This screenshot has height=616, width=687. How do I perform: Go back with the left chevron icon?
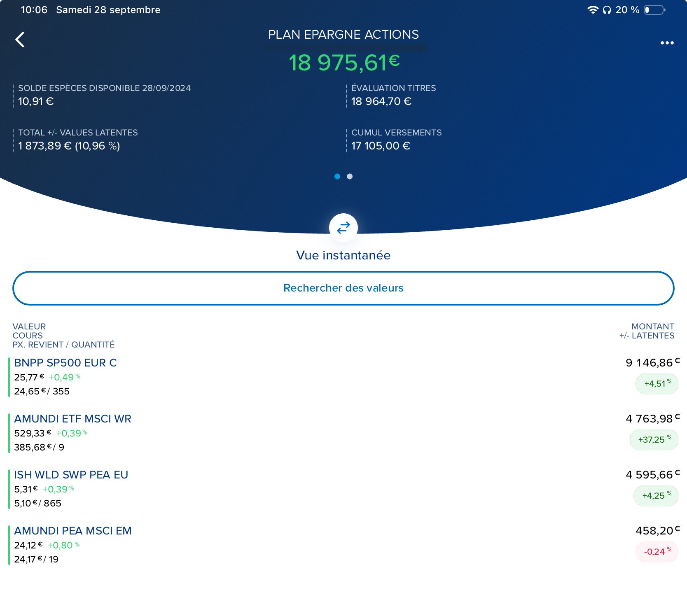point(20,40)
